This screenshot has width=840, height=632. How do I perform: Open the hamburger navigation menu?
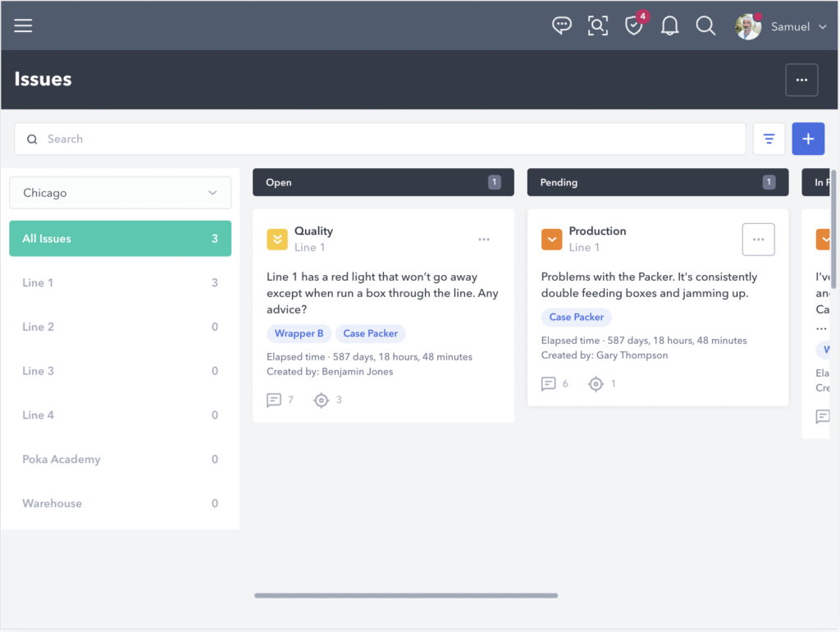23,25
